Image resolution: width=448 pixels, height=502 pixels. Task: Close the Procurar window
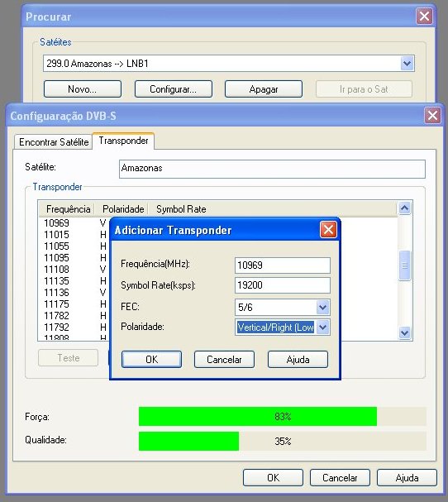click(424, 16)
